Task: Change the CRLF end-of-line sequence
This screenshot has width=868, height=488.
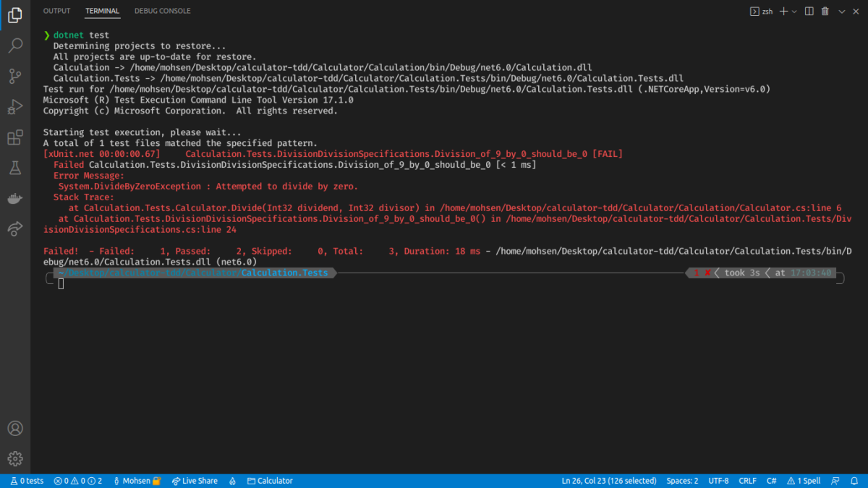Action: click(747, 481)
